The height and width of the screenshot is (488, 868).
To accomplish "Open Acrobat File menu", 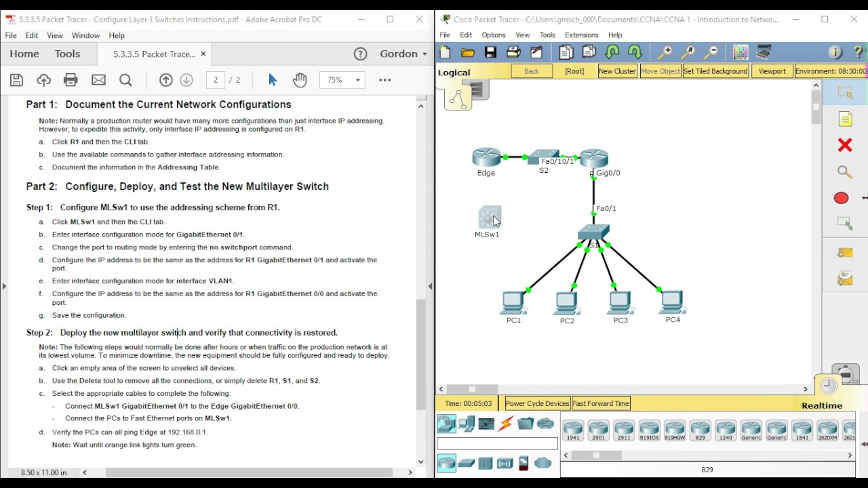I will click(x=11, y=35).
